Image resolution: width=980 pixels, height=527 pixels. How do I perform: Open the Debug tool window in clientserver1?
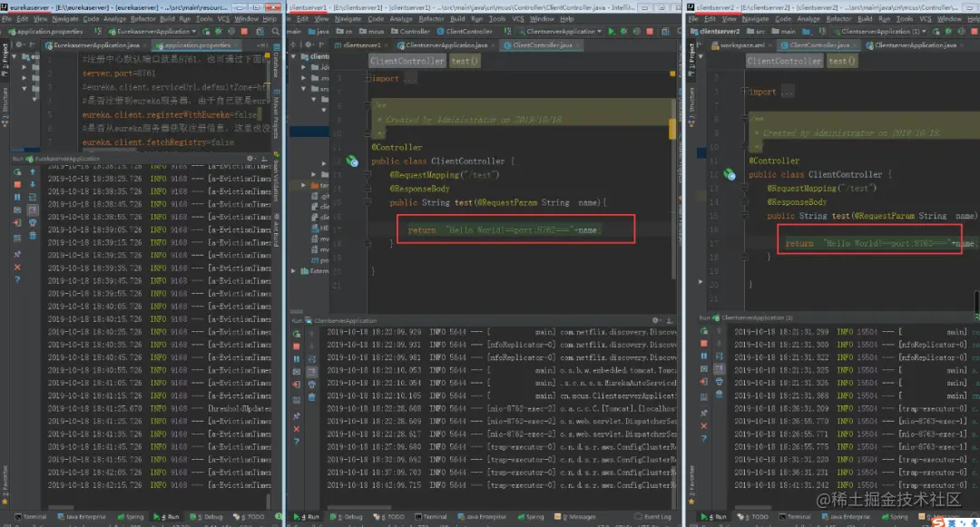pyautogui.click(x=348, y=517)
